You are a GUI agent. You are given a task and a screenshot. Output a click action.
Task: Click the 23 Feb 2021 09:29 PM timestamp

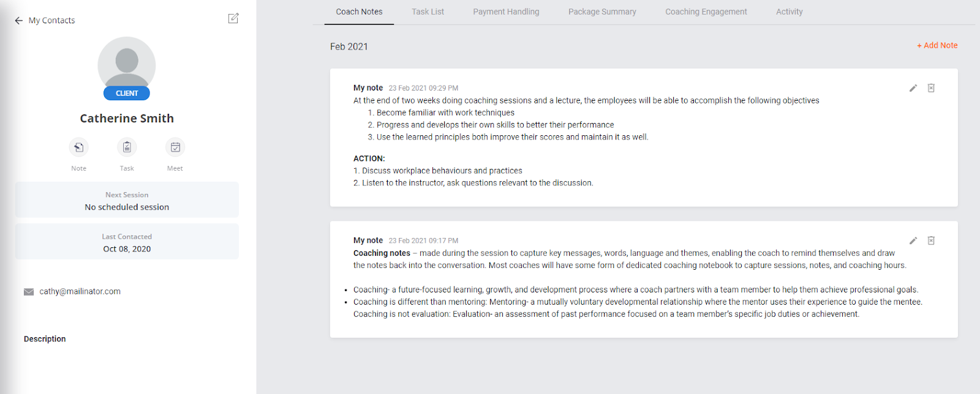pyautogui.click(x=423, y=88)
